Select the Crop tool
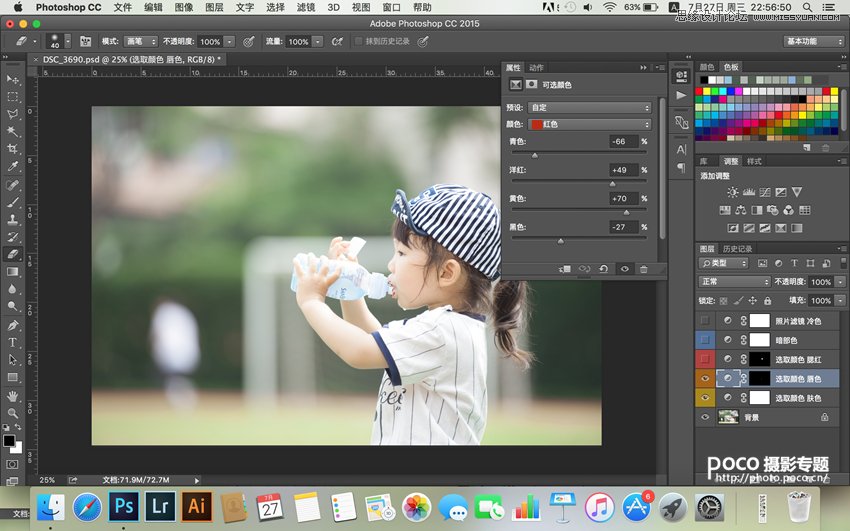 pyautogui.click(x=12, y=149)
